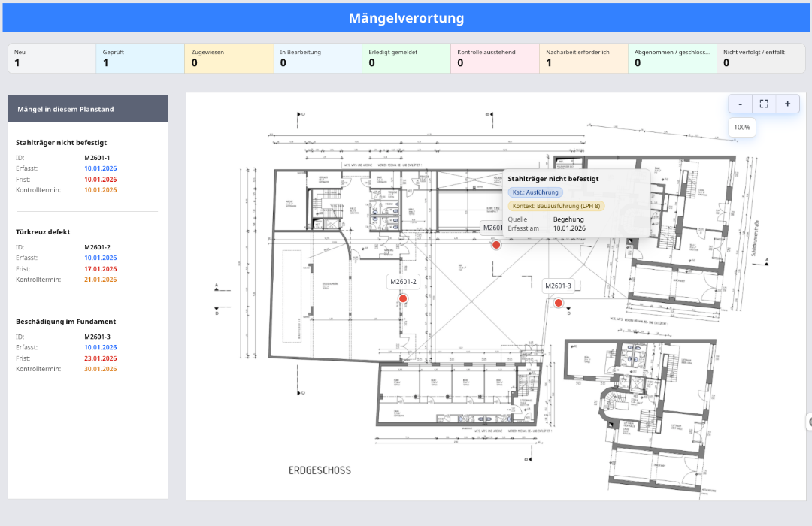Toggle the Nacharbeit erforderlich filter
This screenshot has height=526, width=812.
(583, 57)
